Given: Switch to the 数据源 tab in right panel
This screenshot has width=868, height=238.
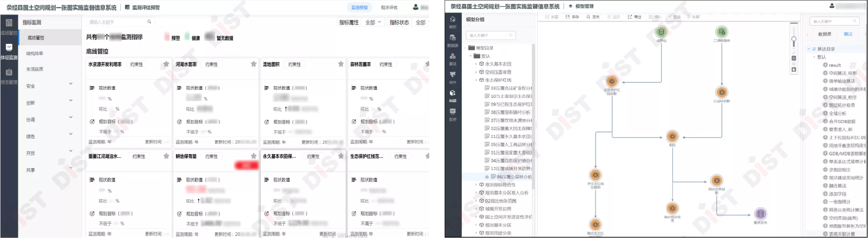Looking at the screenshot, I should (x=824, y=34).
